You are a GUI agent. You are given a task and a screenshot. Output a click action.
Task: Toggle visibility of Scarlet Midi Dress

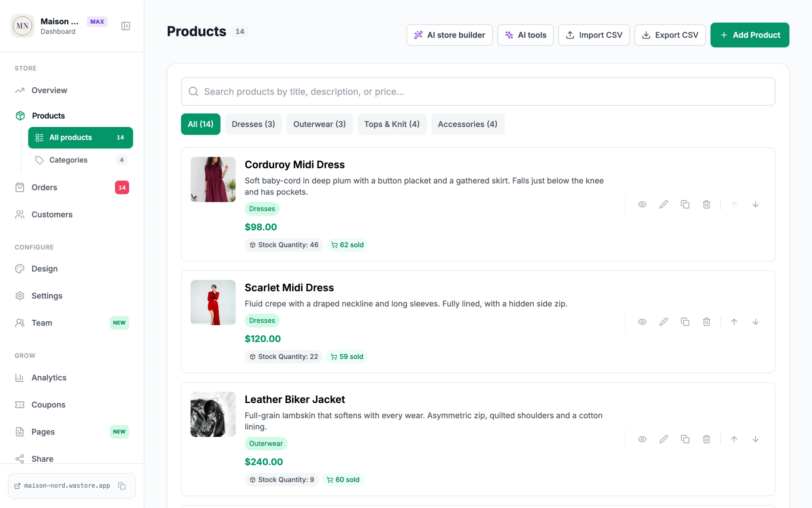(642, 322)
